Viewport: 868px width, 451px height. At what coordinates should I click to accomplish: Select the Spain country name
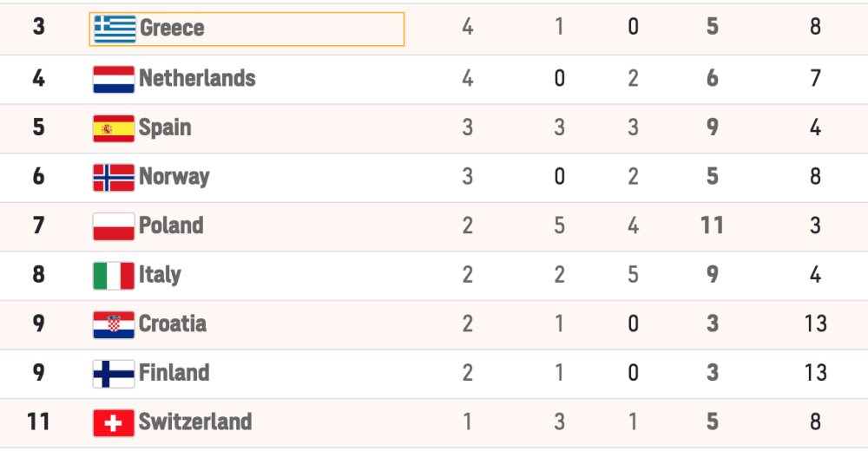165,127
